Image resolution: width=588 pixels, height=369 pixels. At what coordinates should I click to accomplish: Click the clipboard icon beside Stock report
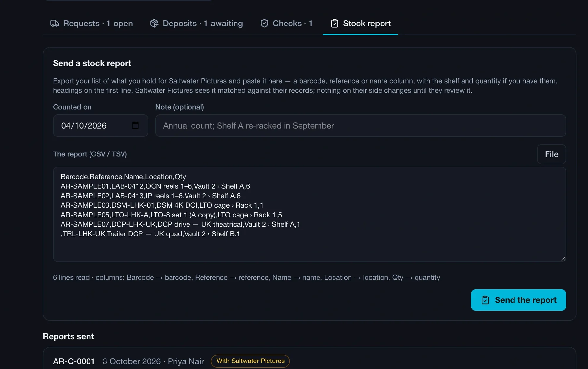pyautogui.click(x=335, y=24)
